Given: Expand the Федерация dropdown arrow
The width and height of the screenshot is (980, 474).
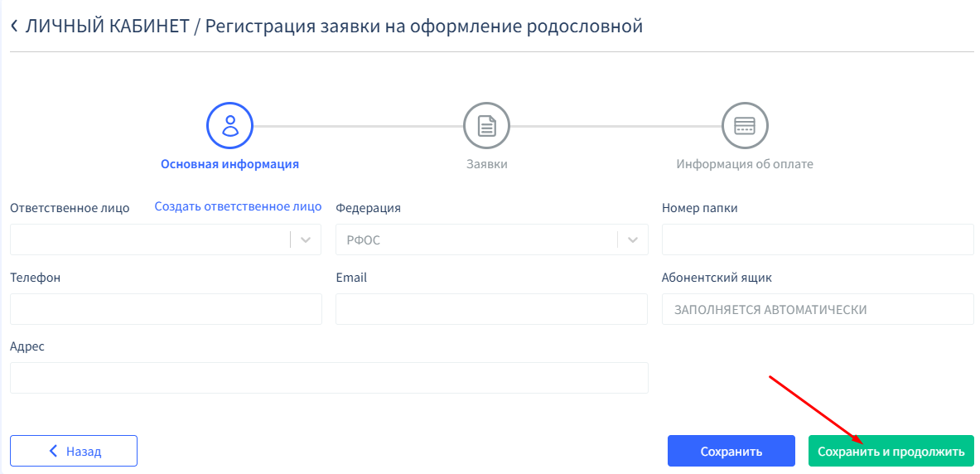Looking at the screenshot, I should 633,239.
